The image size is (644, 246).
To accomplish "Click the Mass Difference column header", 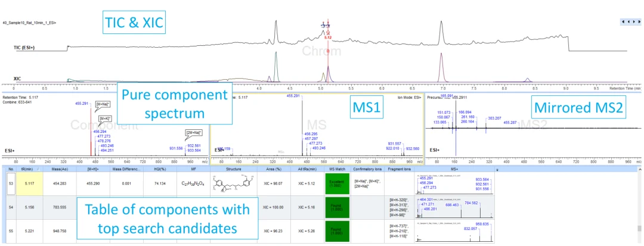I will tap(126, 169).
